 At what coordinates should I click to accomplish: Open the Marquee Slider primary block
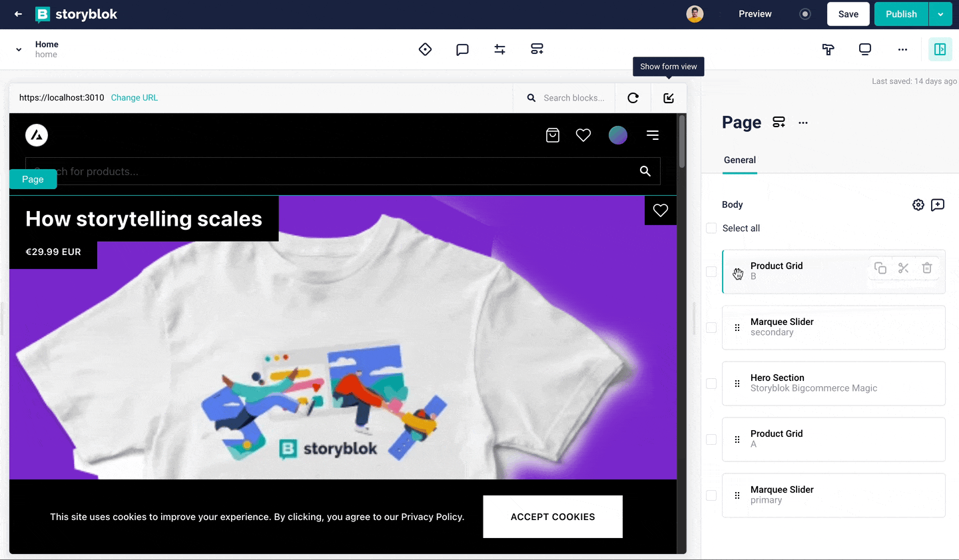click(x=834, y=495)
